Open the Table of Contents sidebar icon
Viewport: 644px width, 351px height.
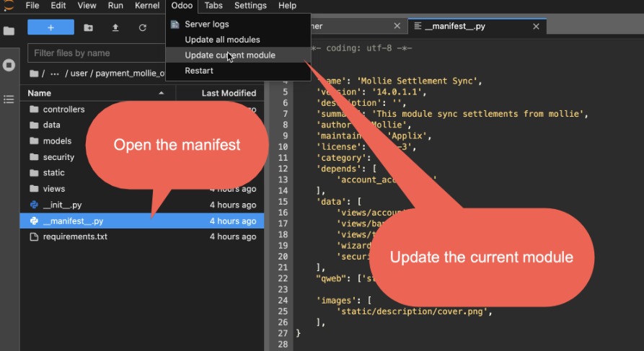9,99
